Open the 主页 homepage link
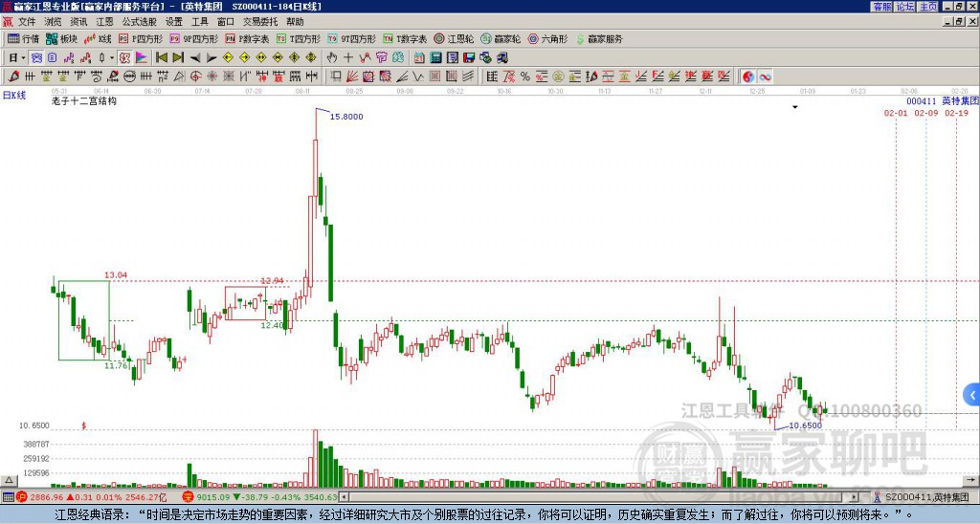The height and width of the screenshot is (524, 980). point(927,7)
